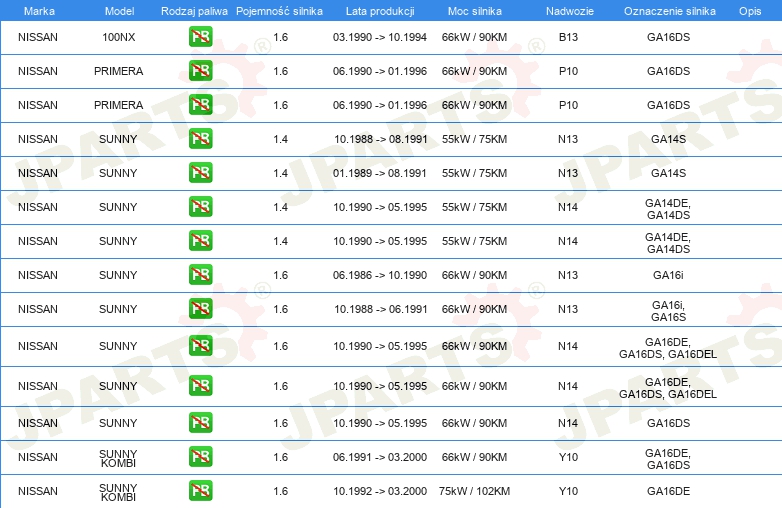Select the SUNNY KOMBI model cell in the 06.1991 row
The width and height of the screenshot is (782, 508).
click(118, 458)
